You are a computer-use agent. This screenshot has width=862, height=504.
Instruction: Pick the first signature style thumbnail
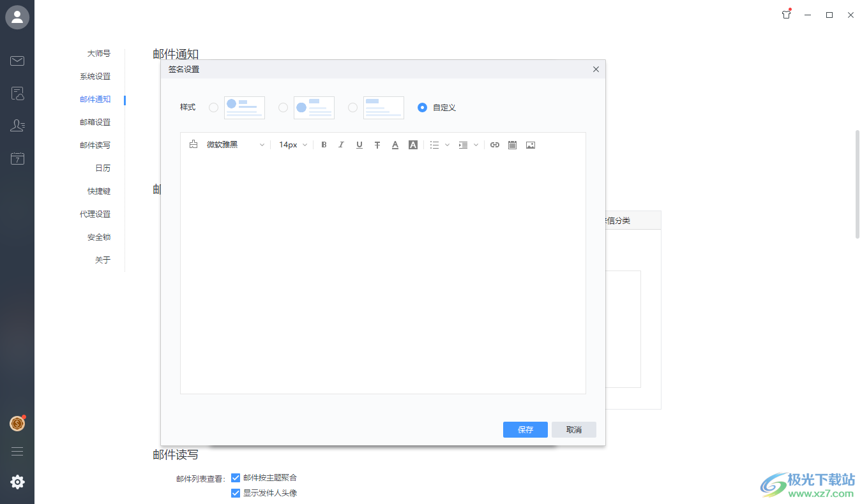point(245,108)
